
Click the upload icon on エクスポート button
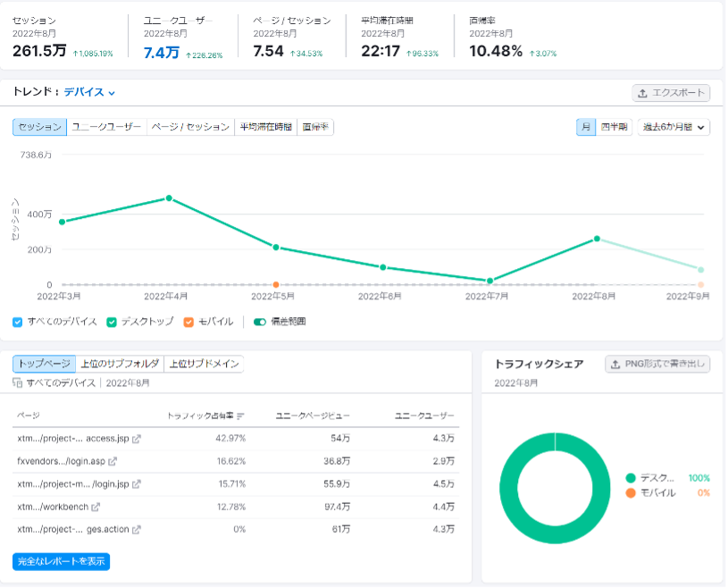coord(642,93)
